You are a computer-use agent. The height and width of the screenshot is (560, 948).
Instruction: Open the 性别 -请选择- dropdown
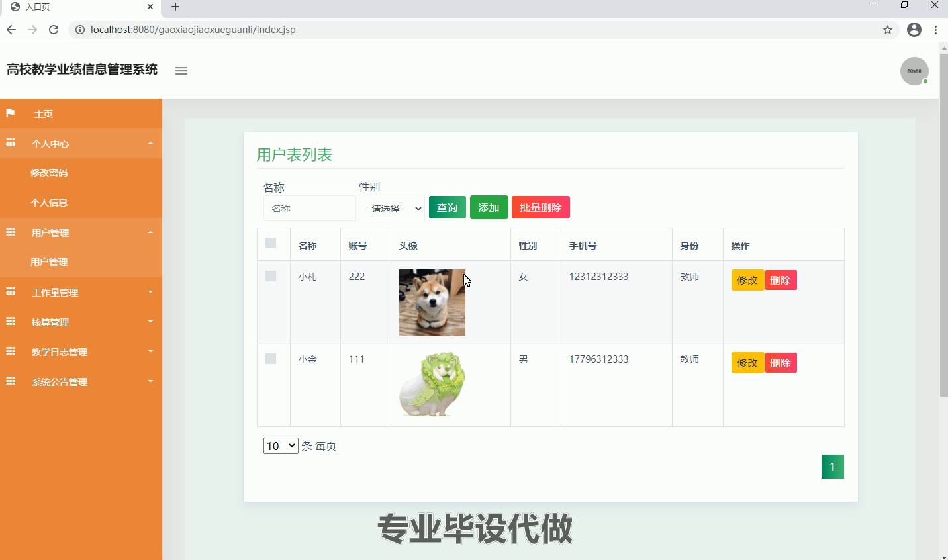(x=392, y=209)
